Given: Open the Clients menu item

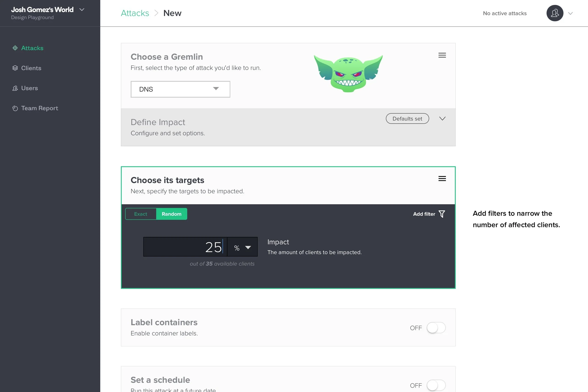Looking at the screenshot, I should 31,68.
